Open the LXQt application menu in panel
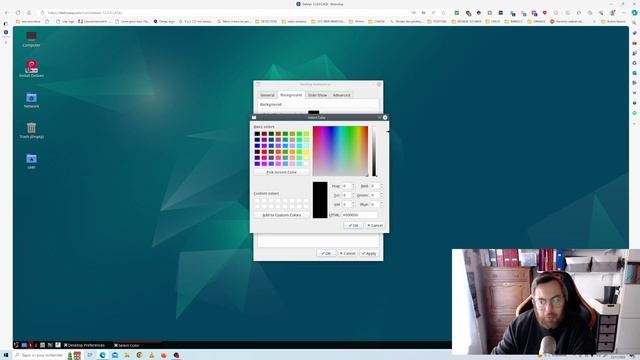640x360 pixels. 16,345
